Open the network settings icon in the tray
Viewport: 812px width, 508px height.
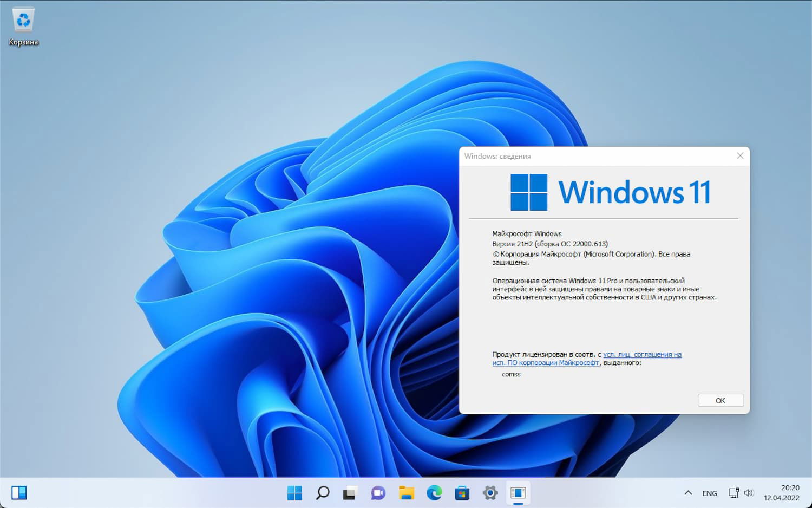734,493
